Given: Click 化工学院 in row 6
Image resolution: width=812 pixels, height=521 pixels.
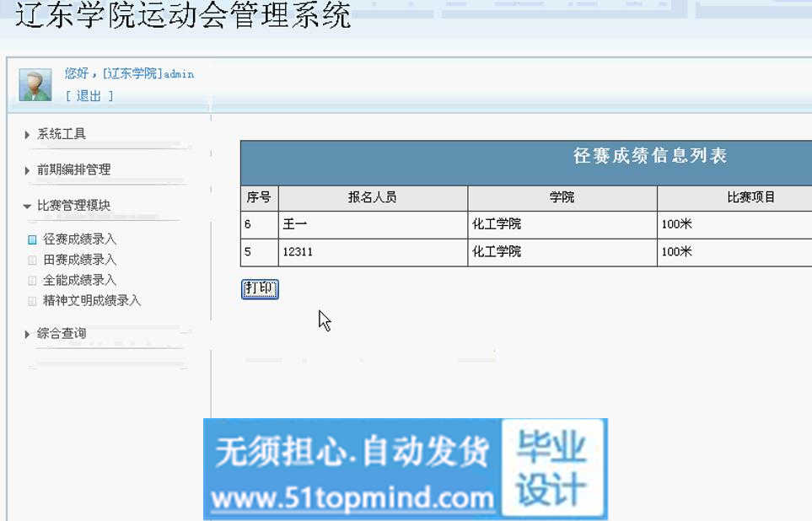Looking at the screenshot, I should click(x=496, y=224).
